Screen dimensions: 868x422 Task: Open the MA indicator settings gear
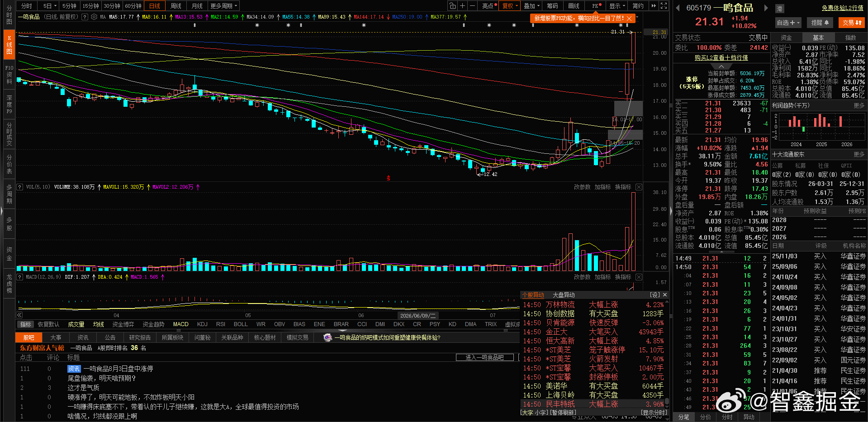click(x=94, y=17)
